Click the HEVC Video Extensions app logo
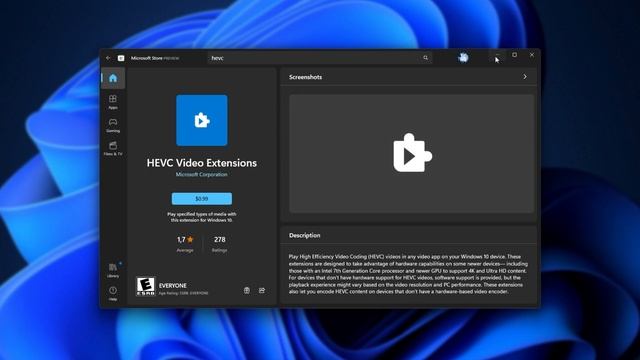Image resolution: width=640 pixels, height=360 pixels. [x=202, y=120]
